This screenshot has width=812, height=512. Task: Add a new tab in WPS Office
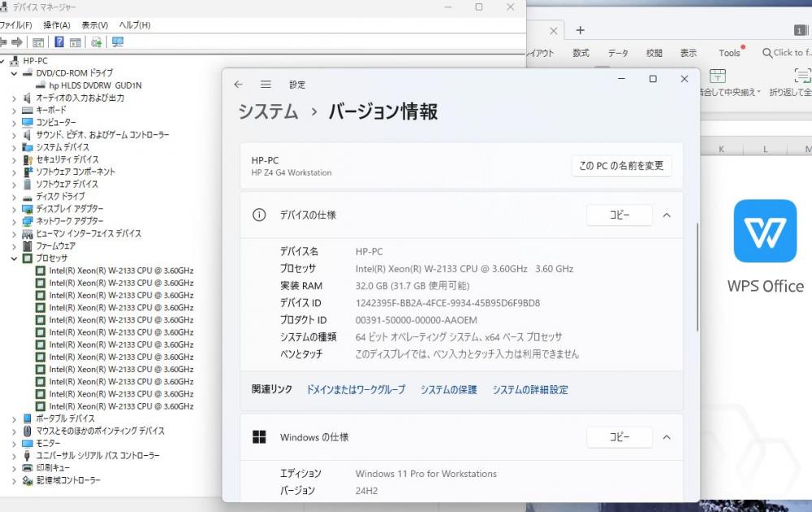coord(581,31)
